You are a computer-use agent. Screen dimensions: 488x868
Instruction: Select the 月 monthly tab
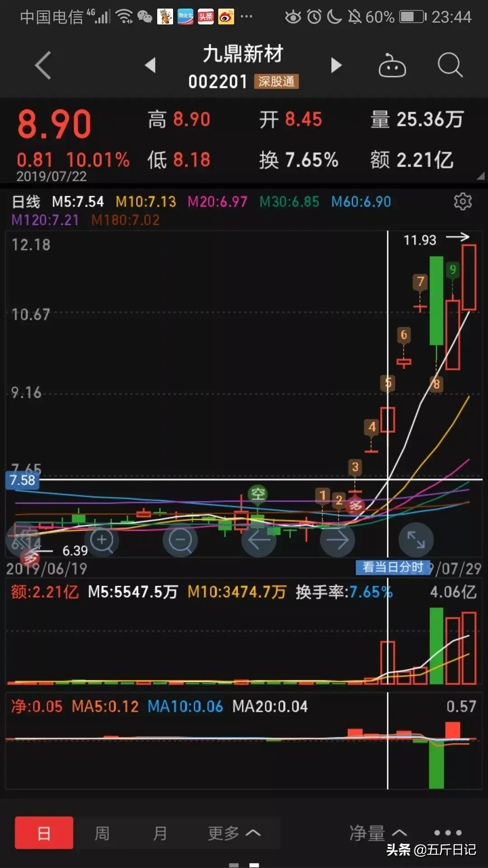(x=160, y=833)
